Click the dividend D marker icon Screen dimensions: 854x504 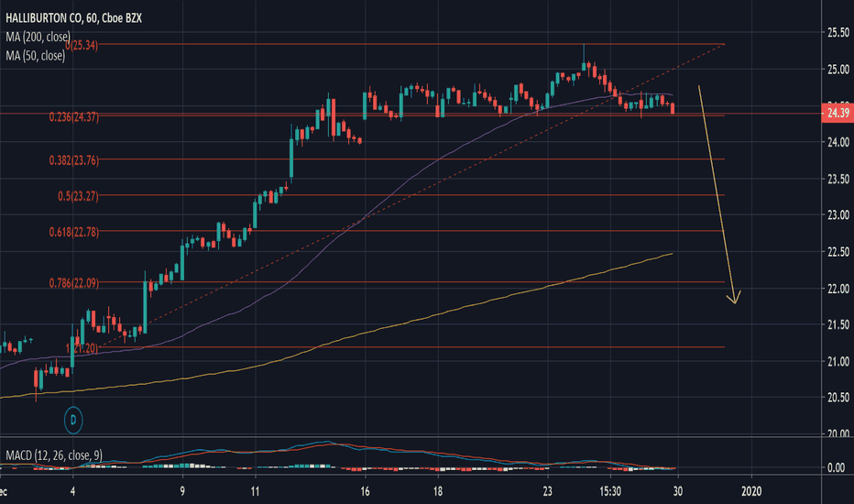73,420
